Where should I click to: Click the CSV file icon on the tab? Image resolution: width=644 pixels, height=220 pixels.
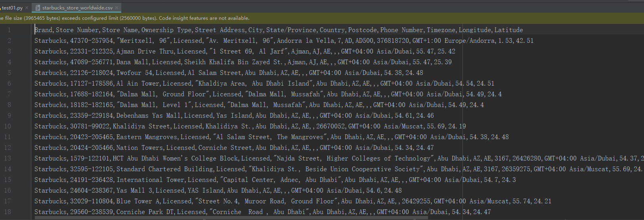click(38, 8)
